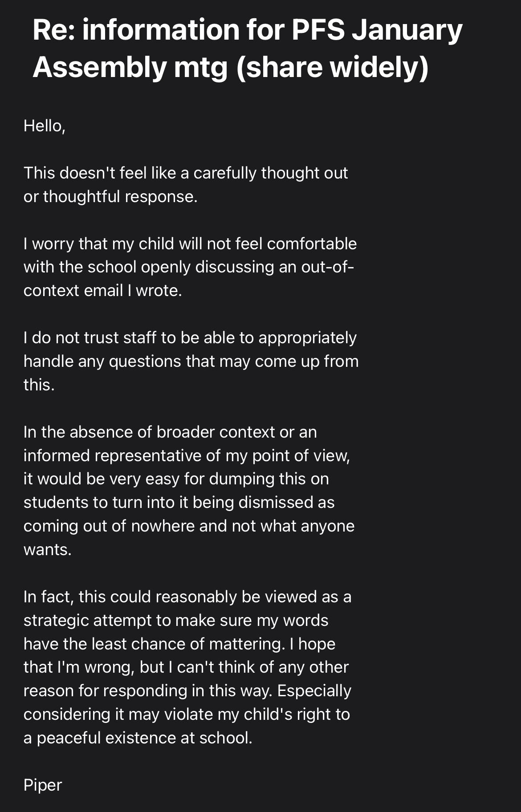Click the "Piper" signature
The width and height of the screenshot is (521, 812).
pos(43,785)
